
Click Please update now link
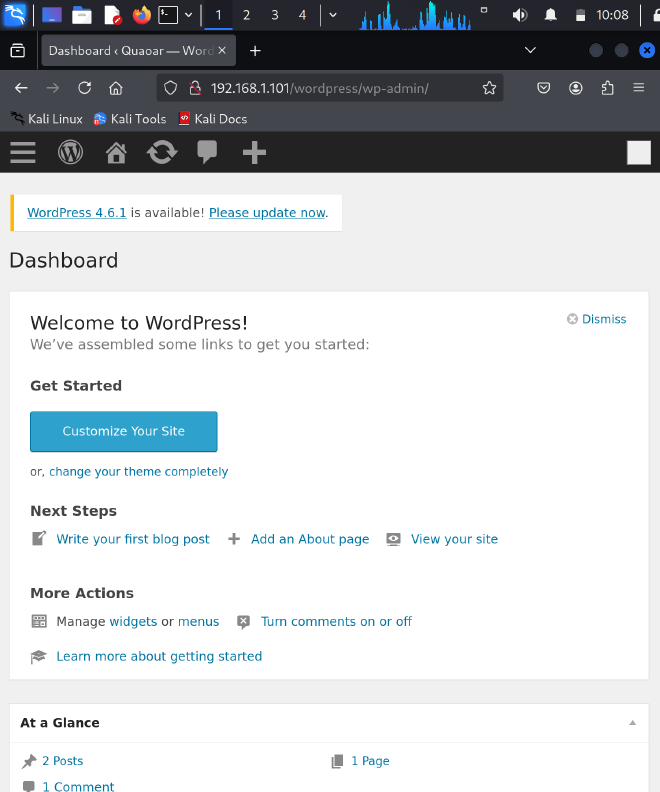pos(267,213)
